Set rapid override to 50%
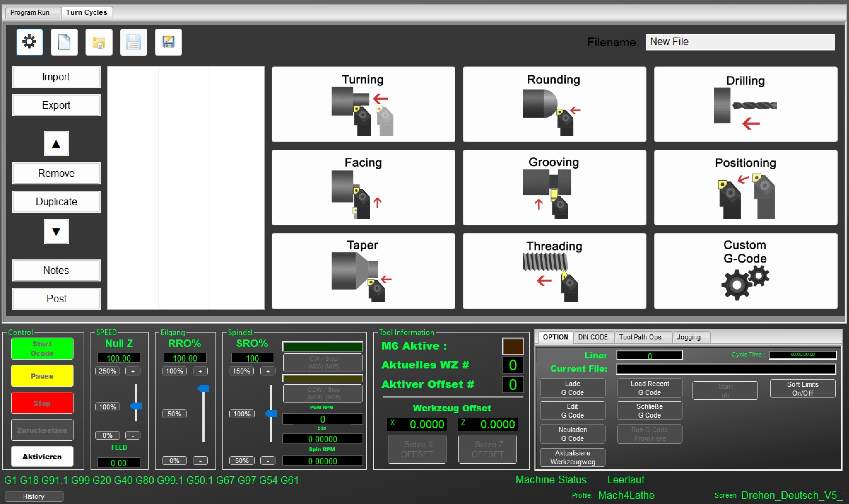The height and width of the screenshot is (504, 849). click(x=174, y=414)
